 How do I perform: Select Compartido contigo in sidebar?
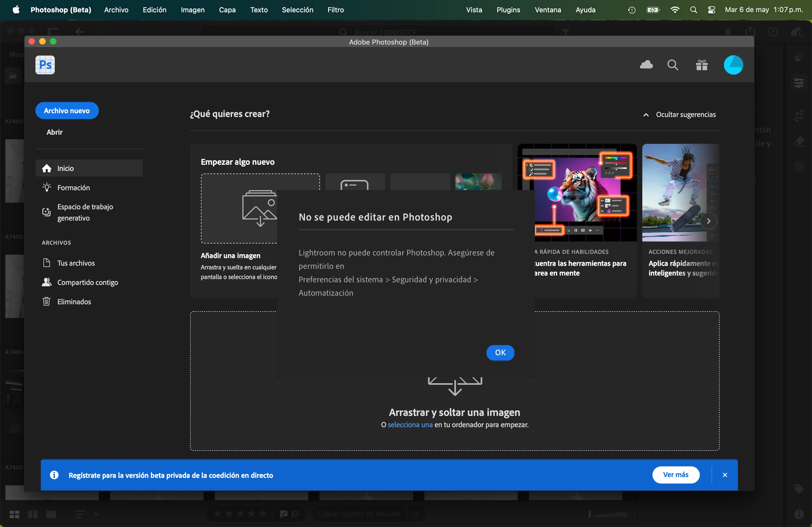pyautogui.click(x=87, y=282)
